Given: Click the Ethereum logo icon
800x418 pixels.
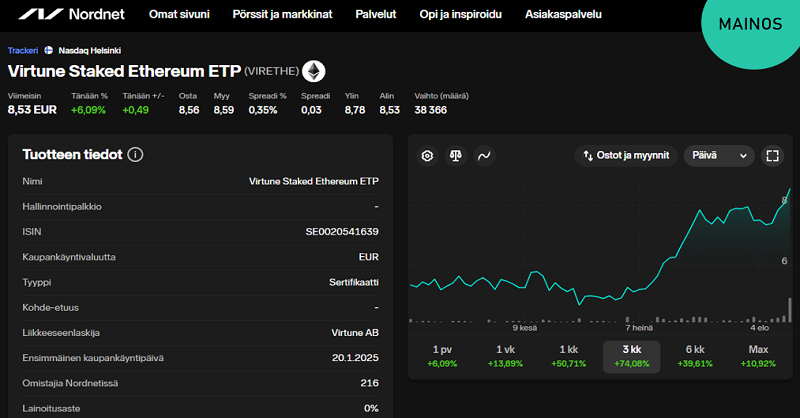Looking at the screenshot, I should tap(314, 71).
